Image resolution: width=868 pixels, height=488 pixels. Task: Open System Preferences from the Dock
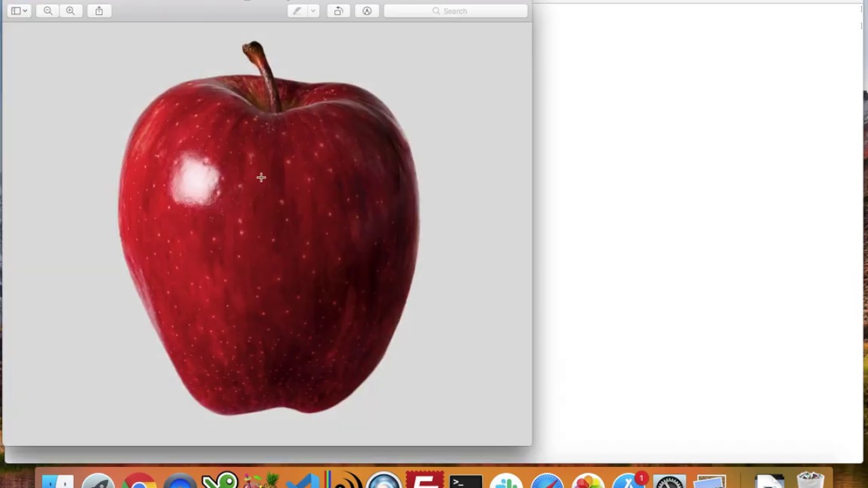click(x=669, y=481)
